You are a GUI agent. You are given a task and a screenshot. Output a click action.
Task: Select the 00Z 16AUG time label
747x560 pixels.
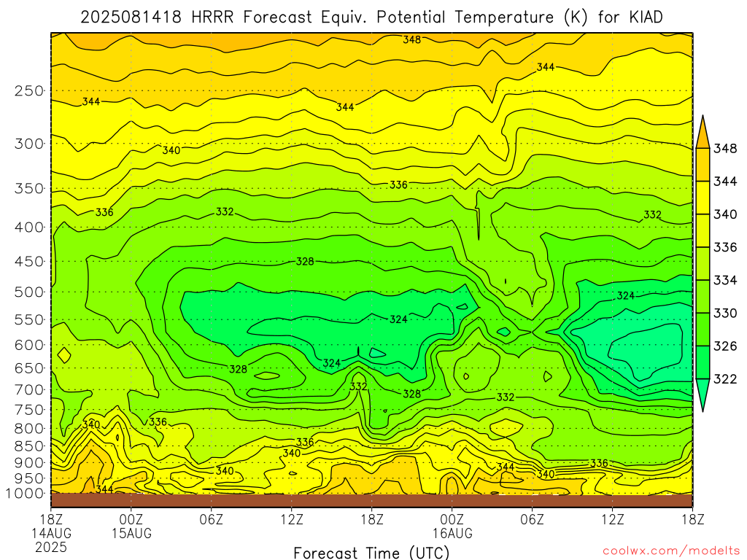[452, 526]
